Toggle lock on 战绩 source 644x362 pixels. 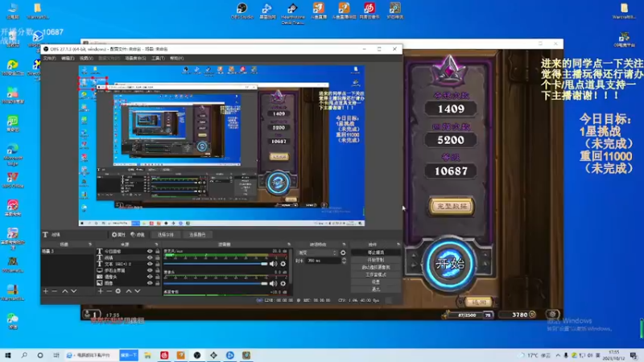tap(157, 257)
